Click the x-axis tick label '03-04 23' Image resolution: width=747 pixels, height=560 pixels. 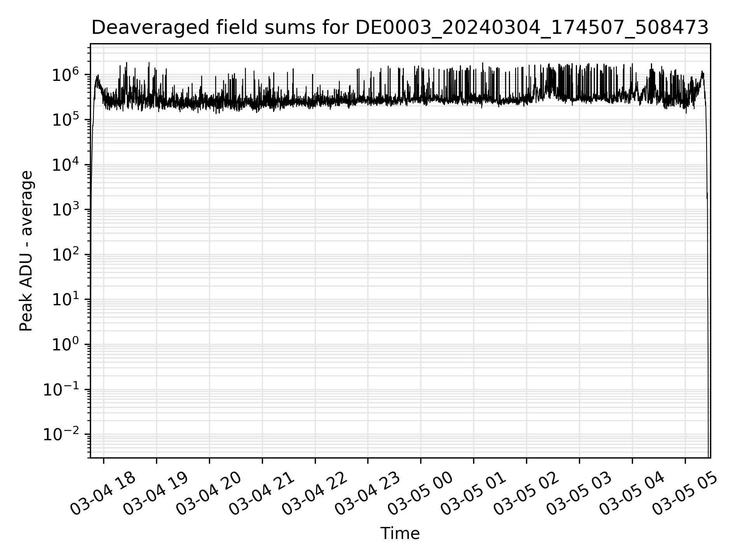(x=368, y=494)
